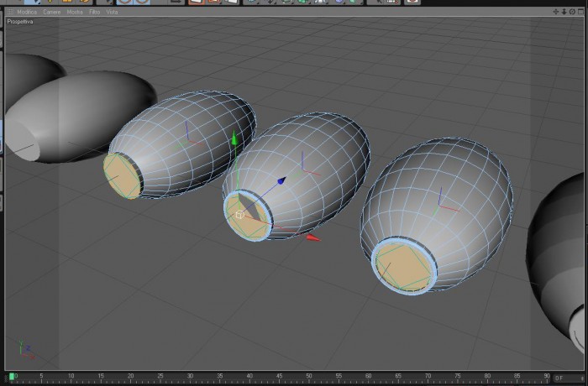Click the viewport orbit camera icon

(572, 12)
